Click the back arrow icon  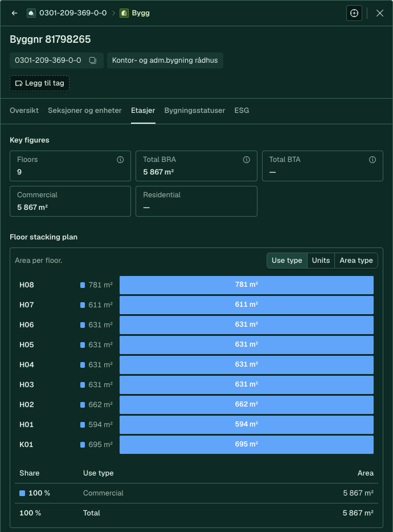[14, 13]
